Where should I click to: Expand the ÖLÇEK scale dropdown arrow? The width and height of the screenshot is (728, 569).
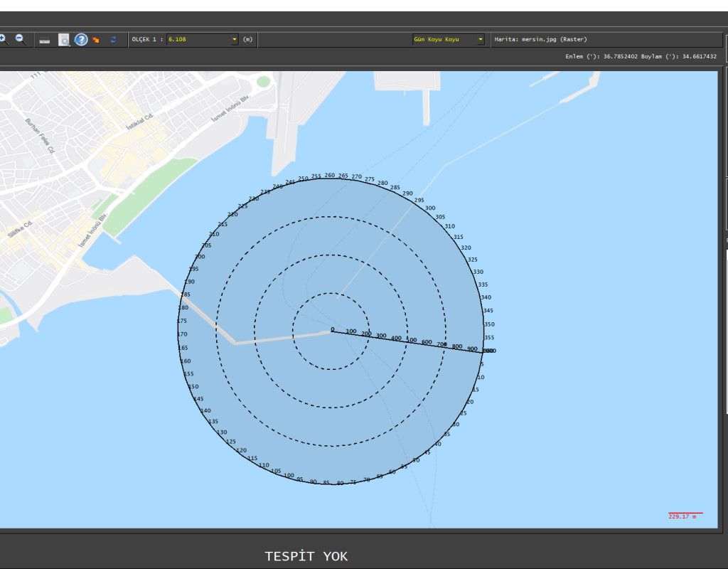(235, 40)
